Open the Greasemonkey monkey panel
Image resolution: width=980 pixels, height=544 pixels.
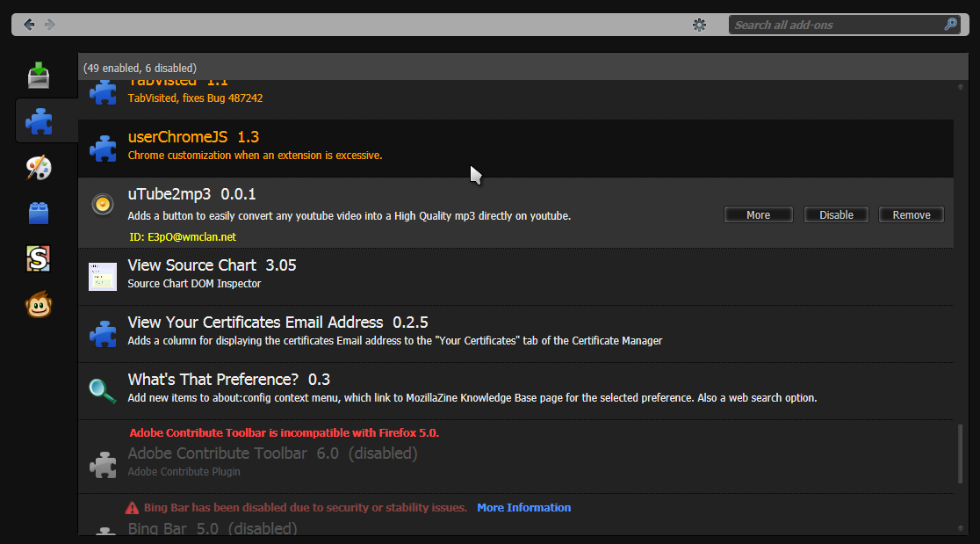point(38,304)
